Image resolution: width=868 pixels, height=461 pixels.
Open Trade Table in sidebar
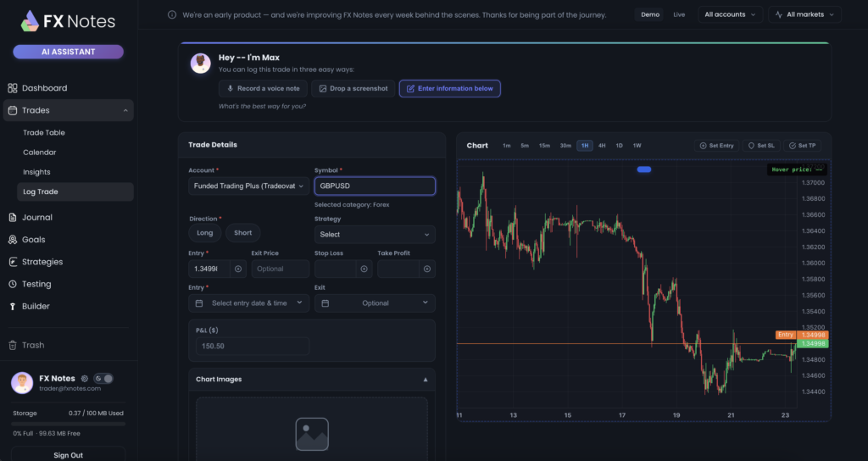click(44, 132)
